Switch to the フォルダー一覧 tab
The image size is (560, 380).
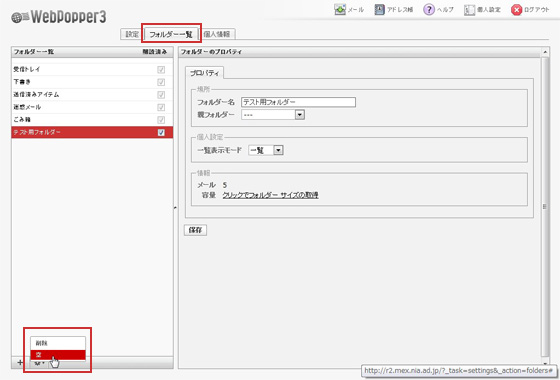[x=171, y=34]
